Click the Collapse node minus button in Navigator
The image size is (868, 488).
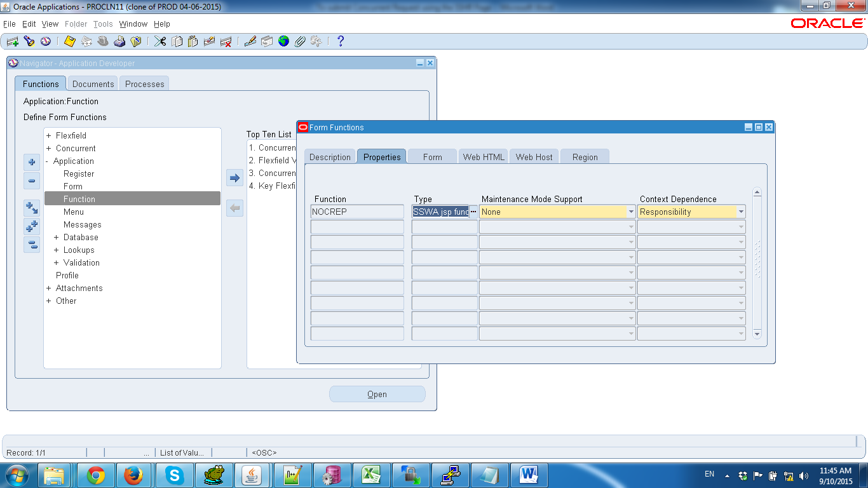click(32, 180)
